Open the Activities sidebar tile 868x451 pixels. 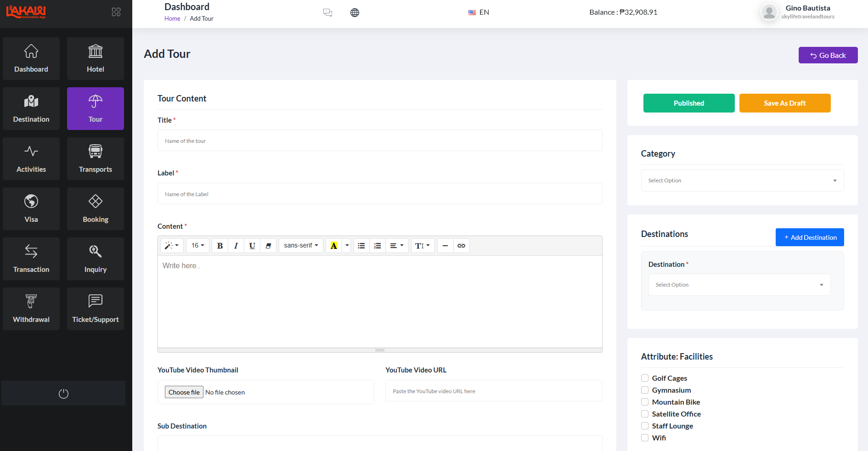31,158
